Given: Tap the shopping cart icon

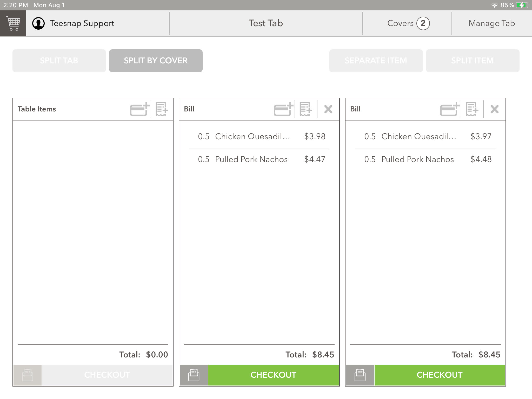Looking at the screenshot, I should coord(13,23).
